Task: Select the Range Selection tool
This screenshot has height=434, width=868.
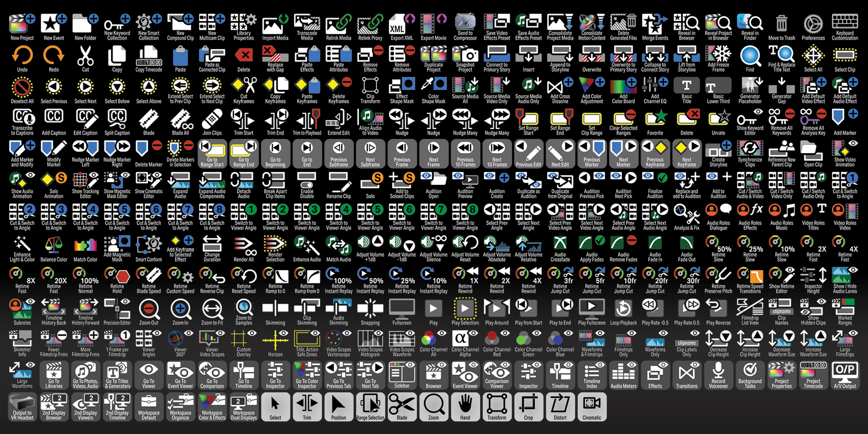Action: click(x=370, y=407)
